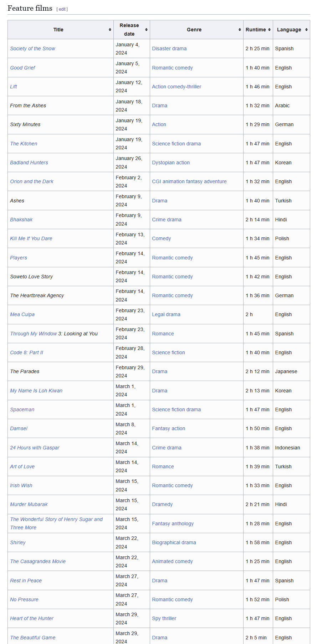This screenshot has width=317, height=644.
Task: Follow the Disaster drama genre link
Action: click(x=169, y=49)
